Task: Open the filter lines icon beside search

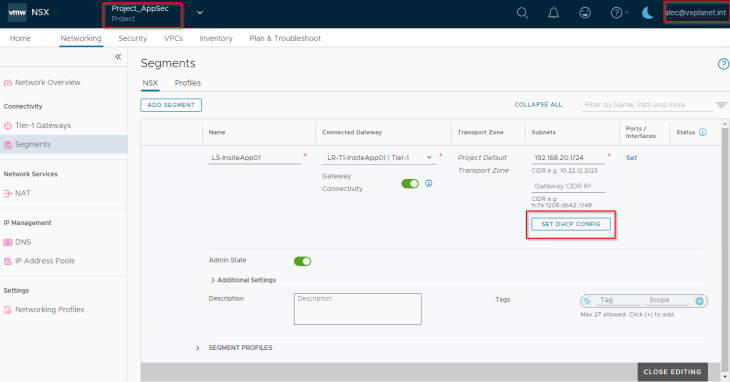Action: coord(721,105)
